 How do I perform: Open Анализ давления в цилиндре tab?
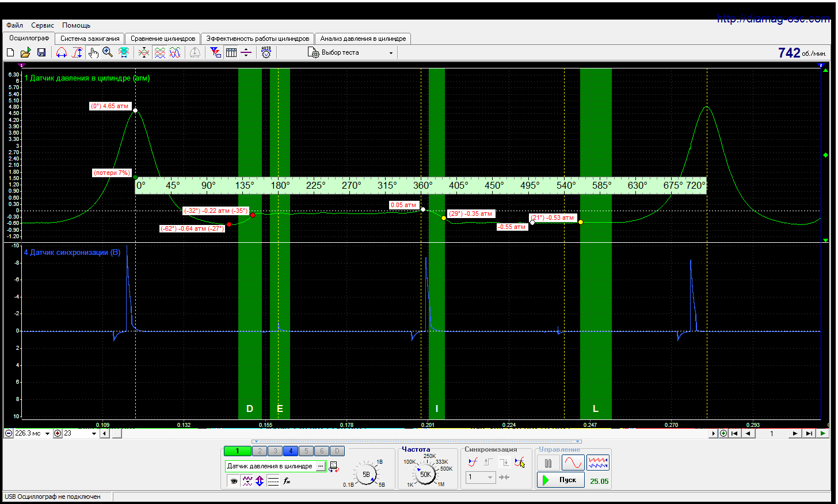[x=363, y=39]
